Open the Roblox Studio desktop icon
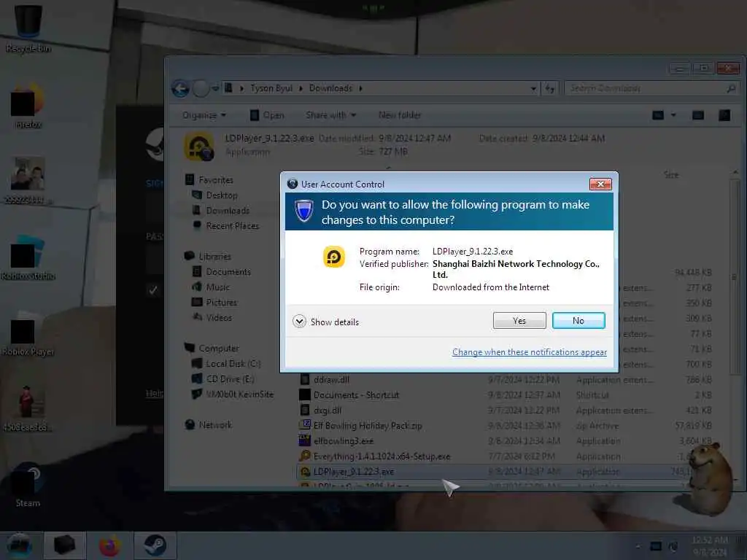 [x=28, y=257]
